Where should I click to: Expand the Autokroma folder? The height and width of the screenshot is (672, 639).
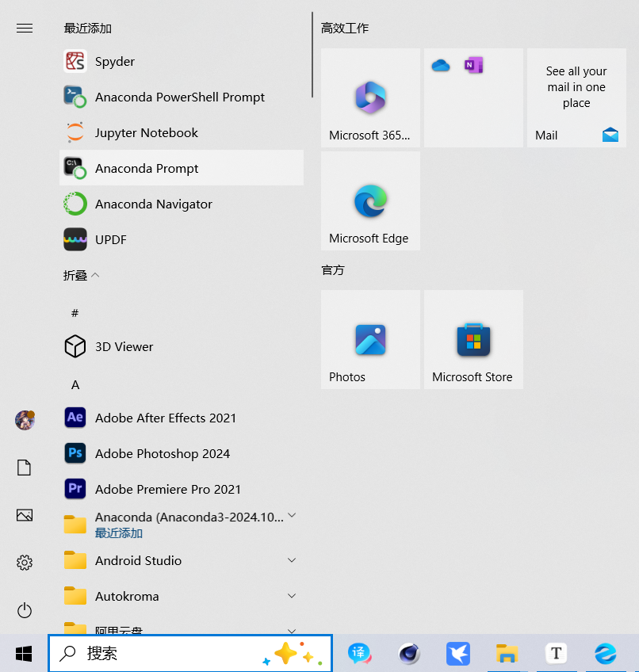[x=292, y=596]
